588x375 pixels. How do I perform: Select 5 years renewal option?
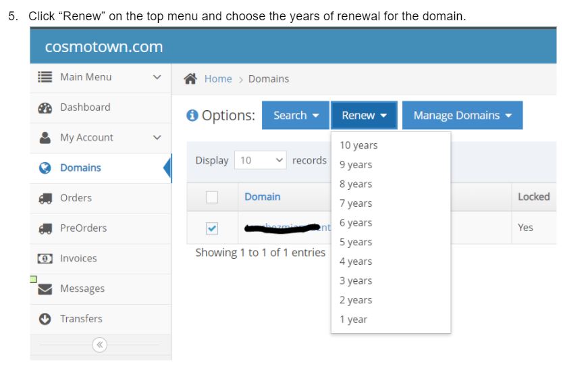(x=356, y=242)
